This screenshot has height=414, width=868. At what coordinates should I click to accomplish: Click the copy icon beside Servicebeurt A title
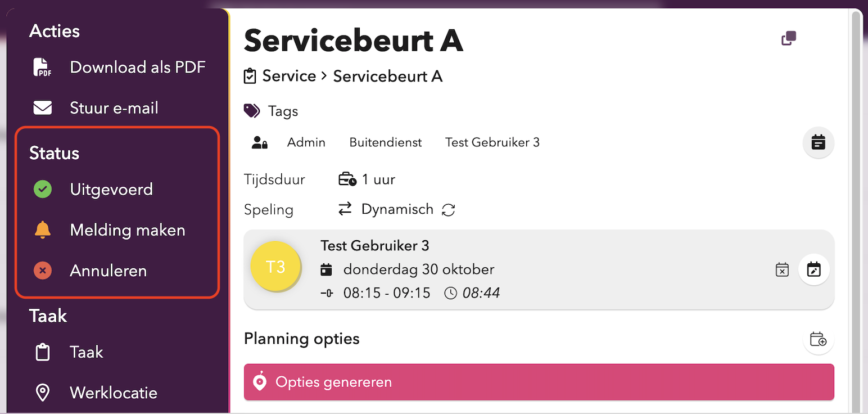point(789,39)
